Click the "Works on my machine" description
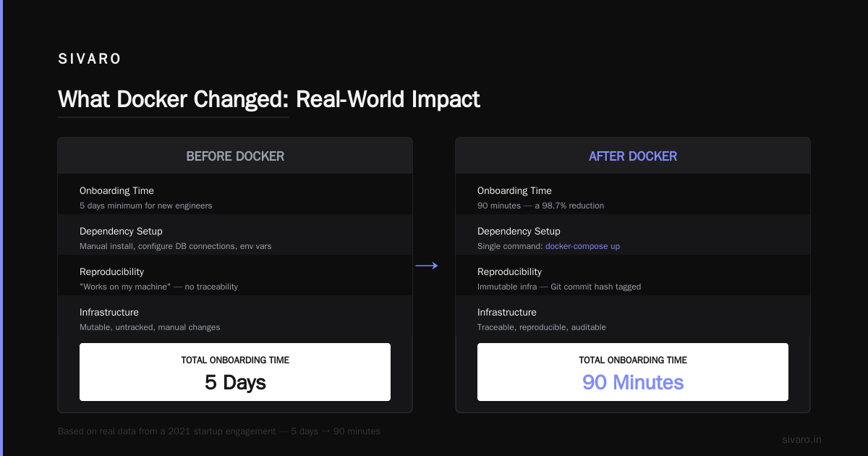This screenshot has height=456, width=868. (x=158, y=287)
